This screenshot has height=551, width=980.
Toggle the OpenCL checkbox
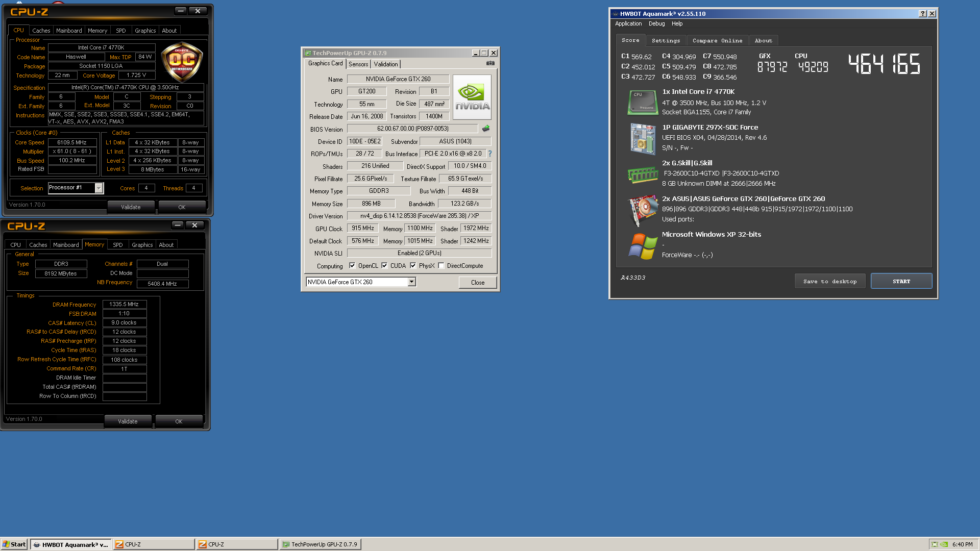click(x=352, y=265)
